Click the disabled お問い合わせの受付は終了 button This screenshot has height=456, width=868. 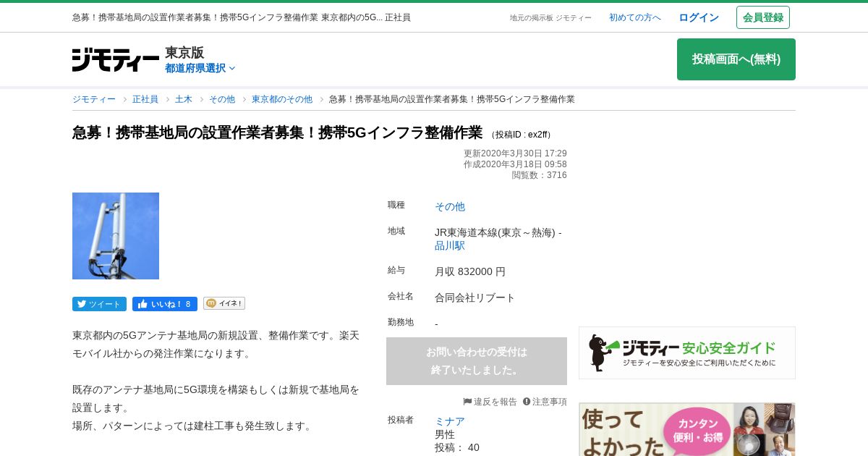(x=477, y=361)
